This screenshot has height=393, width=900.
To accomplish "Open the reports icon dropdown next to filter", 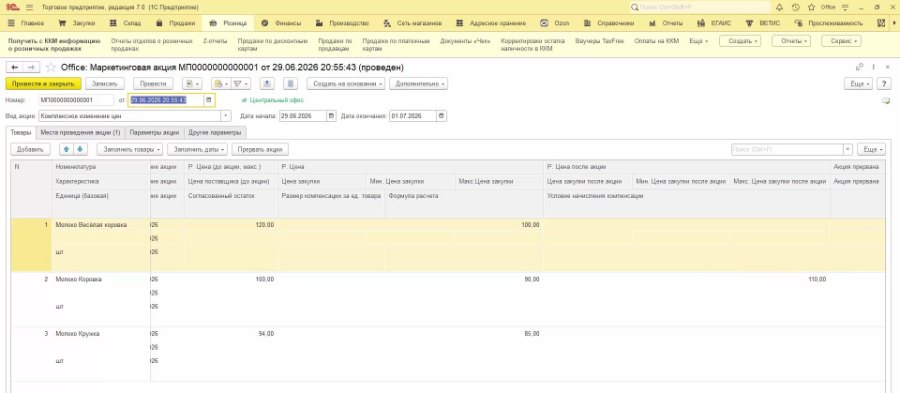I will click(x=220, y=84).
